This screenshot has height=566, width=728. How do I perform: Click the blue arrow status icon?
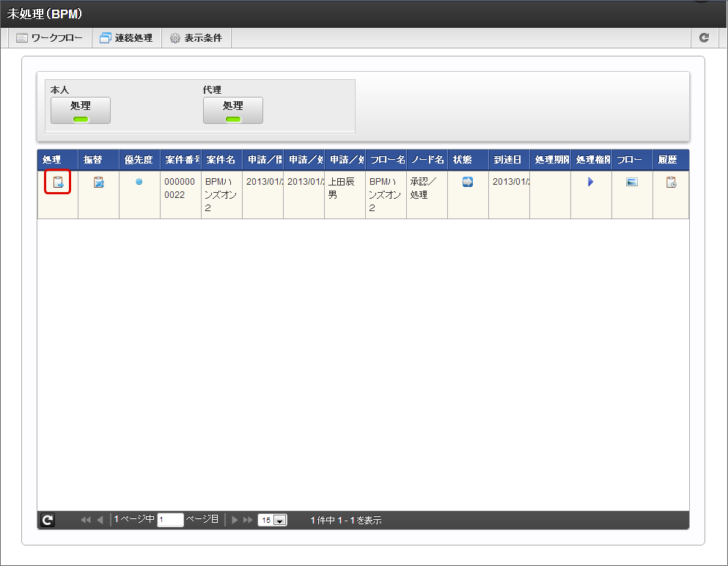(x=468, y=182)
